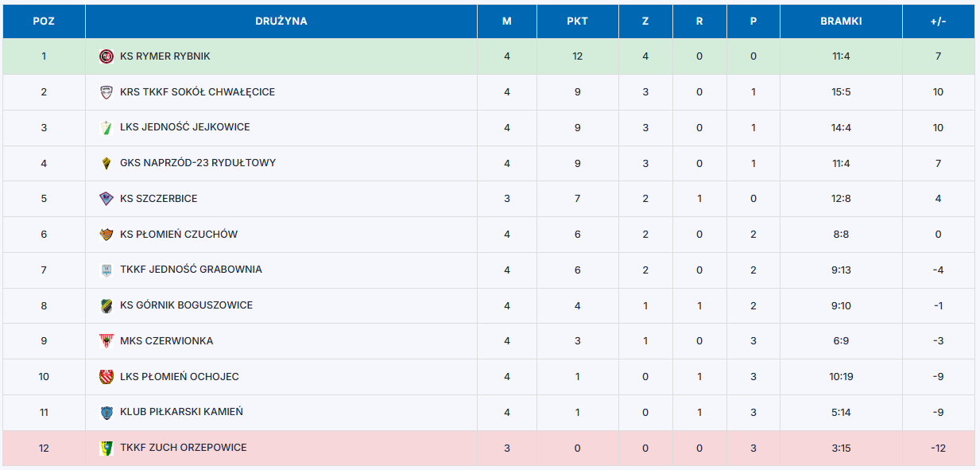Open the KS SZCZERBICE team link
The height and width of the screenshot is (470, 980).
(x=159, y=199)
